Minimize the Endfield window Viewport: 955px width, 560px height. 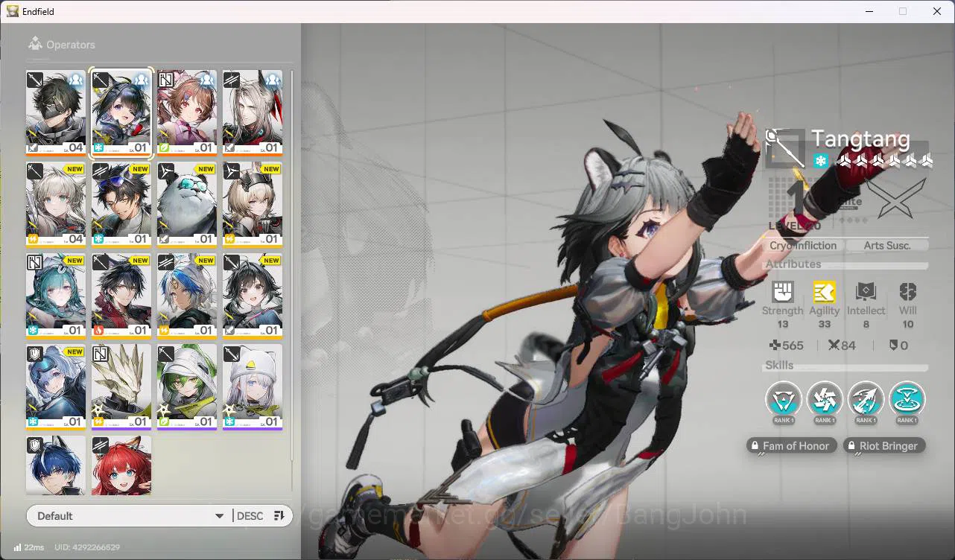coord(869,11)
